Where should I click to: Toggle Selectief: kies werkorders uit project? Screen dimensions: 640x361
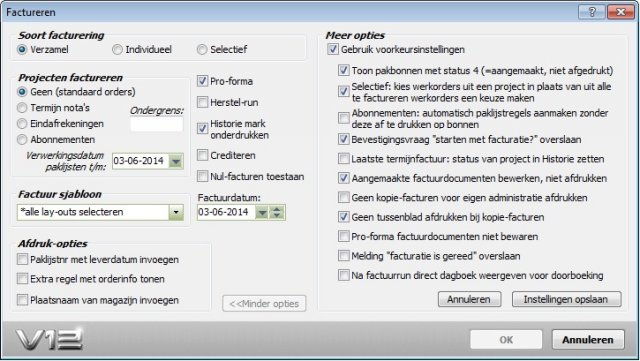[x=344, y=91]
